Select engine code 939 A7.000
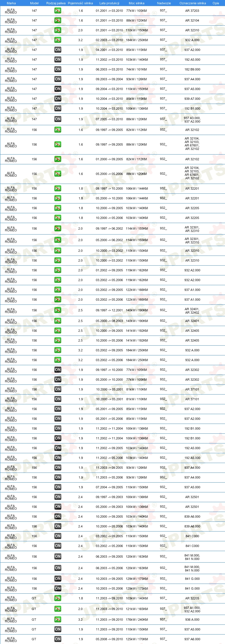Screen dimensions: 225x644 192,99
